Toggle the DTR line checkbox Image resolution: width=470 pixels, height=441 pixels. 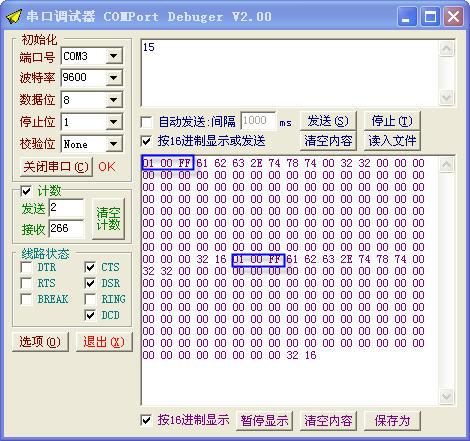(26, 267)
